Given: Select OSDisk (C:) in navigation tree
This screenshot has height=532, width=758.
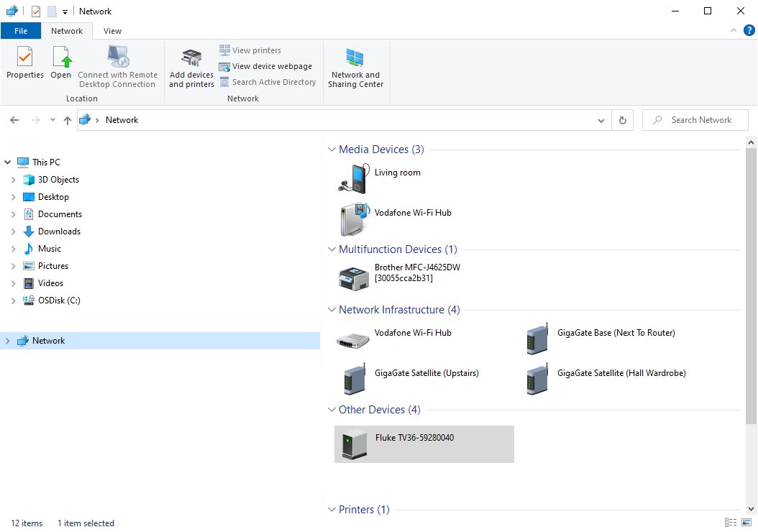Looking at the screenshot, I should point(59,301).
